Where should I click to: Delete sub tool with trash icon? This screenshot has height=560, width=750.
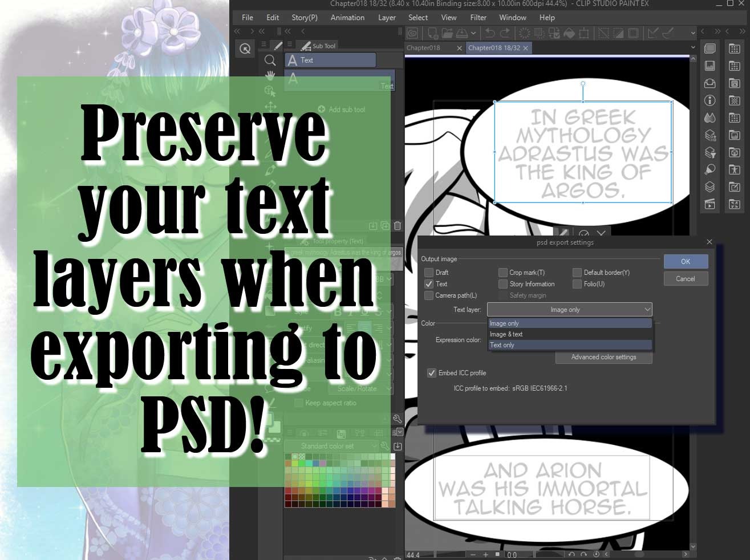(x=398, y=226)
